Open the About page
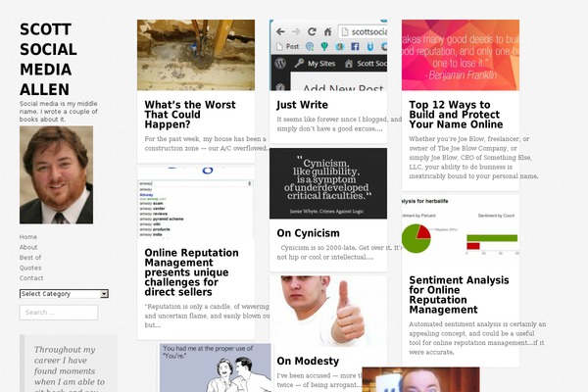This screenshot has height=392, width=588. 28,247
